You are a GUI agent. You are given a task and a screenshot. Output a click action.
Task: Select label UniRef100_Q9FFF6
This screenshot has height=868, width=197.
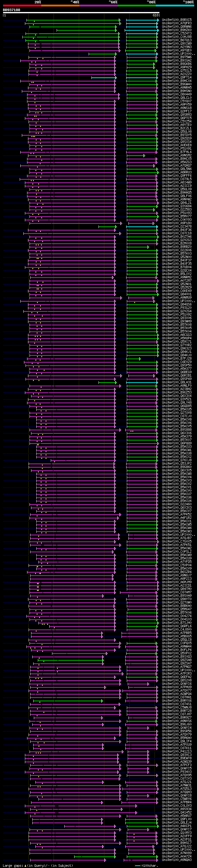[177, 176]
